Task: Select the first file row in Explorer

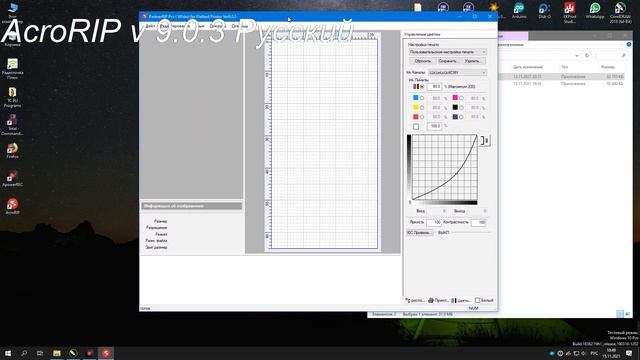Action: click(562, 76)
